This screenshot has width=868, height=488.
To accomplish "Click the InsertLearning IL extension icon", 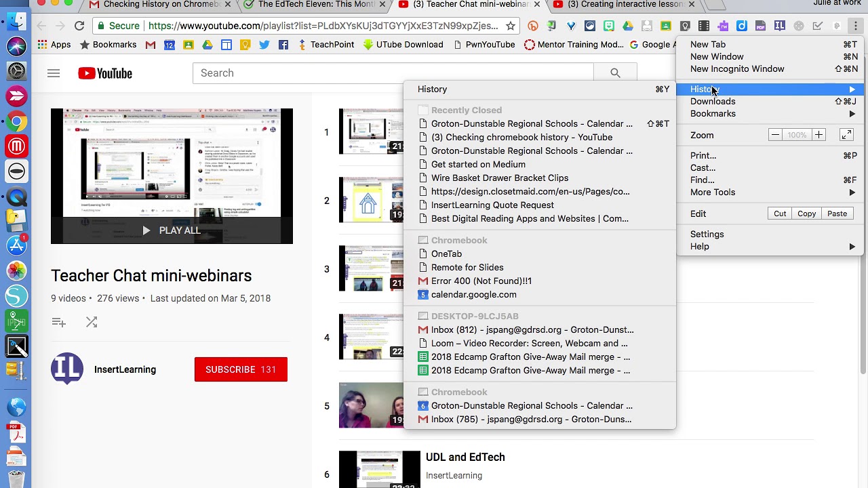I will 780,26.
